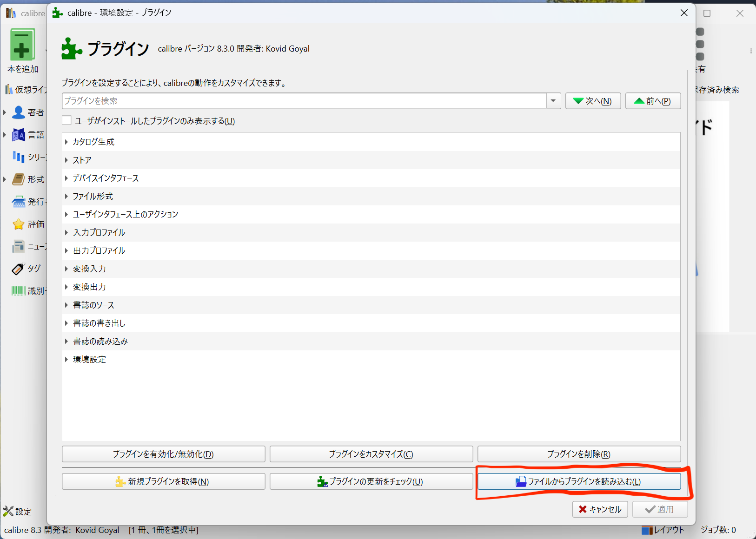The height and width of the screenshot is (539, 756).
Task: Select the 変換出力 tree category
Action: click(89, 287)
